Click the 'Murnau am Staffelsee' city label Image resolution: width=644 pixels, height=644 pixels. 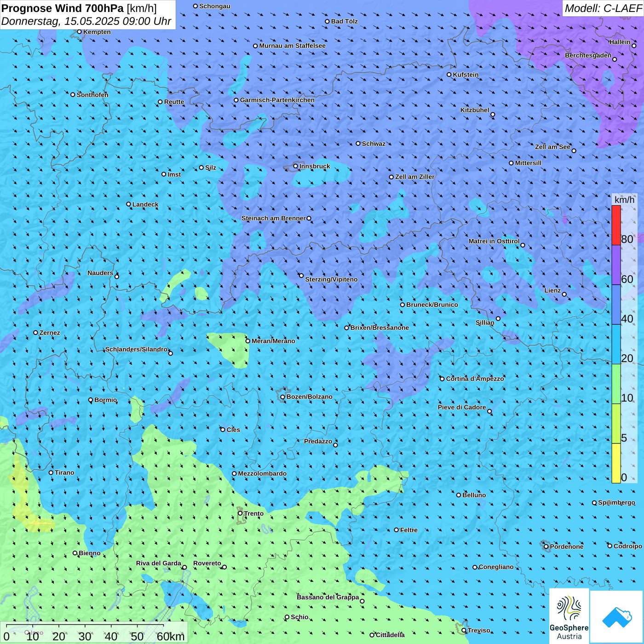pos(292,46)
